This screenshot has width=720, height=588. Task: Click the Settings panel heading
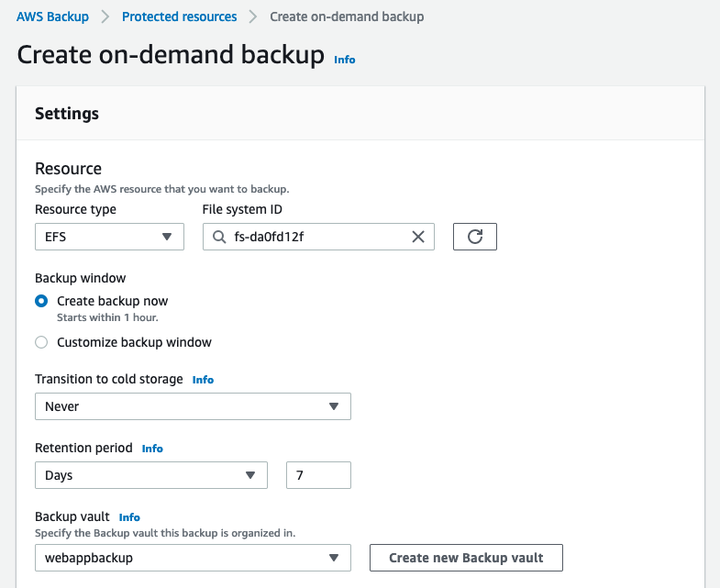(67, 114)
